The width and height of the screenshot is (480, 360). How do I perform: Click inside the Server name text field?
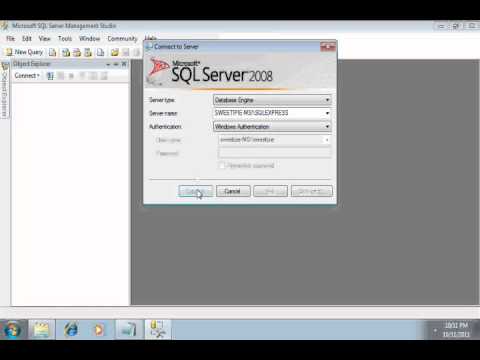click(x=268, y=113)
